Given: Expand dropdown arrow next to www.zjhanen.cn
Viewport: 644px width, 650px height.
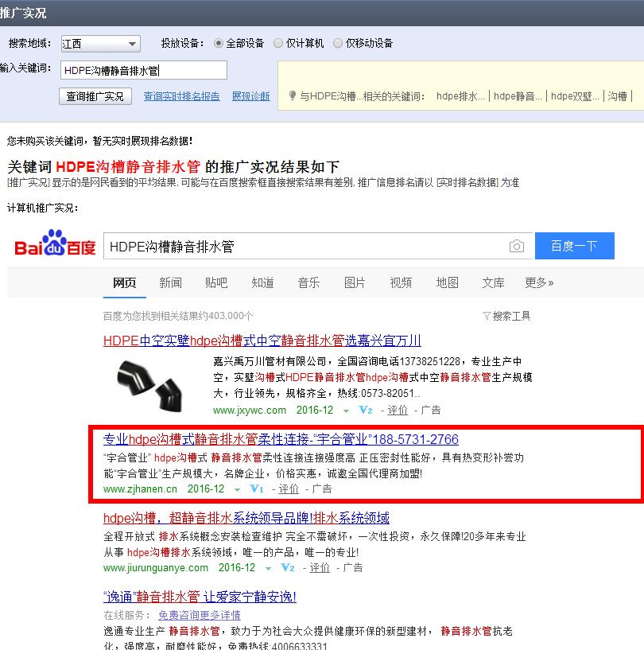Looking at the screenshot, I should click(237, 489).
